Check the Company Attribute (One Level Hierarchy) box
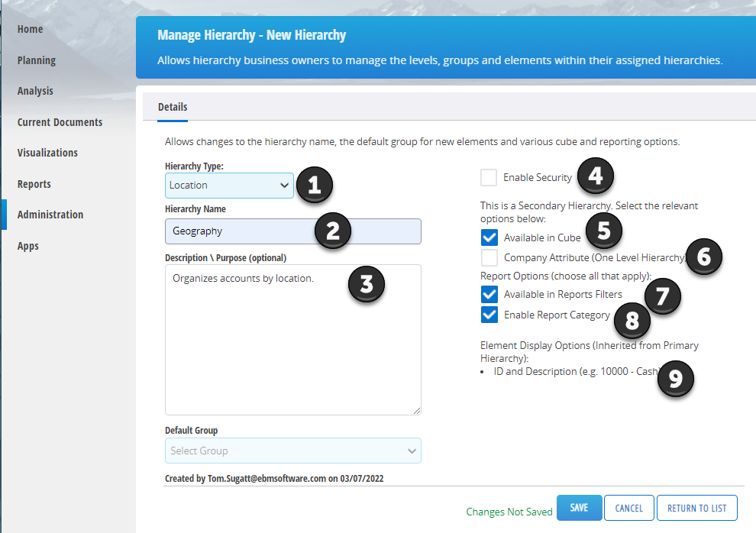The width and height of the screenshot is (756, 533). point(489,257)
